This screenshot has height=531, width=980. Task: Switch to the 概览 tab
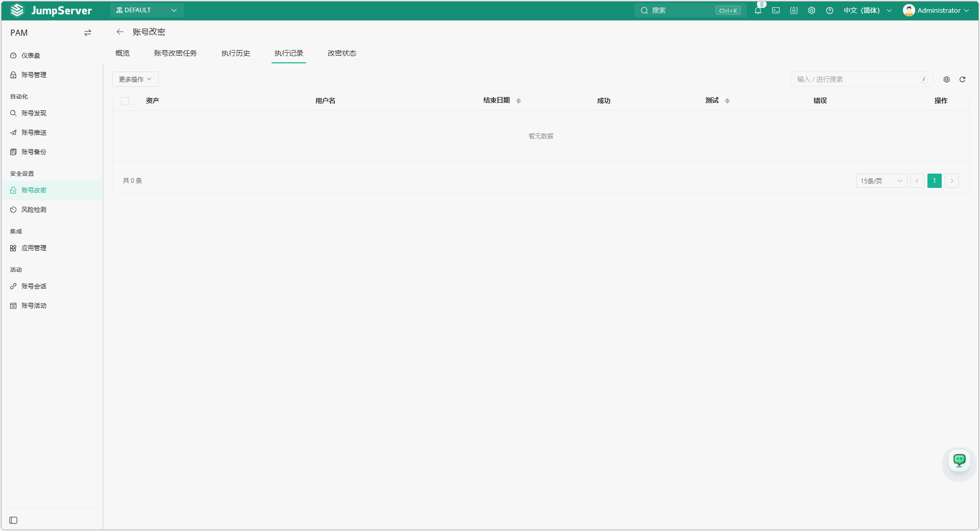pyautogui.click(x=122, y=53)
